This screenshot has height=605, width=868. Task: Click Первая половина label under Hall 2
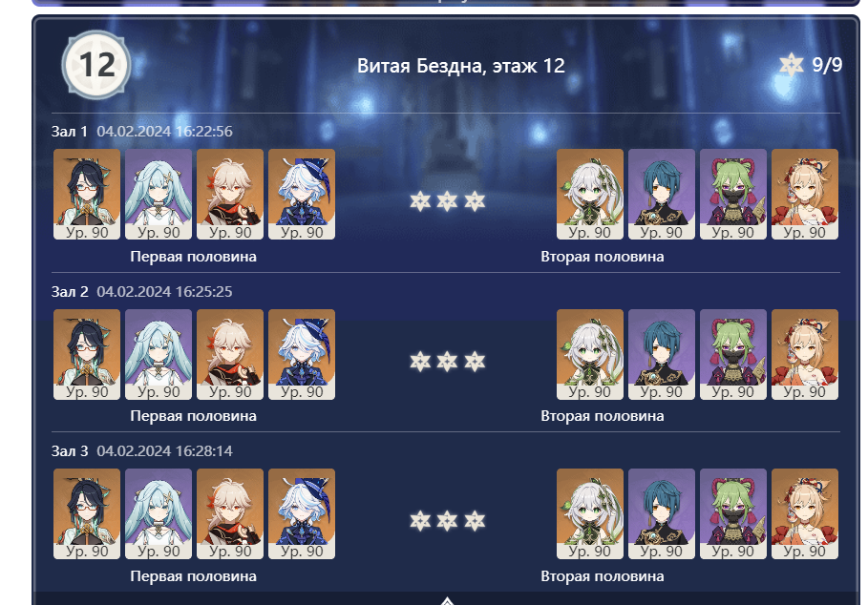[x=193, y=416]
